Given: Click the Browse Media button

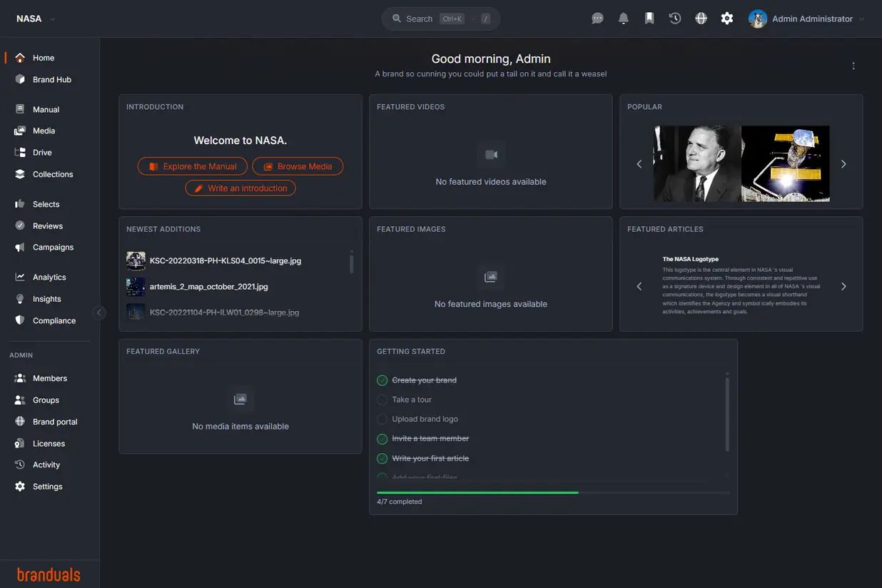Looking at the screenshot, I should [298, 166].
